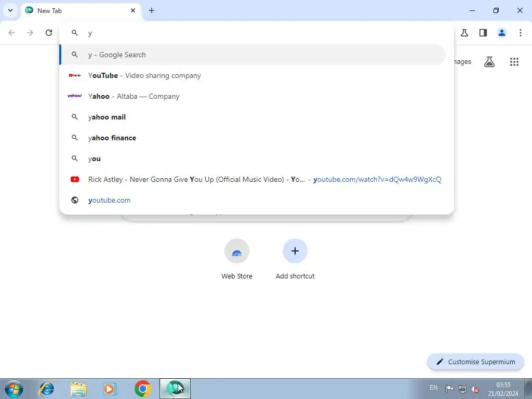Open the network tray icon
Image resolution: width=532 pixels, height=399 pixels.
[x=462, y=389]
